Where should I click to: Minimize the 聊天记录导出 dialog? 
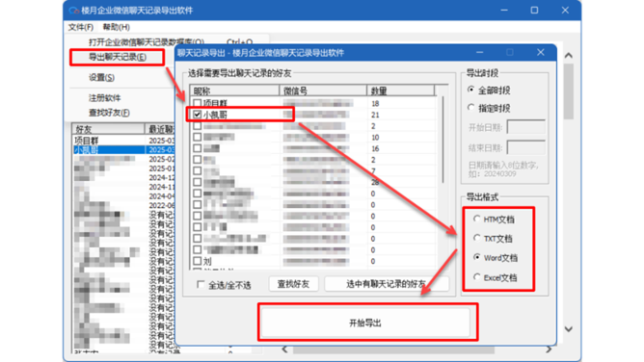coord(479,53)
